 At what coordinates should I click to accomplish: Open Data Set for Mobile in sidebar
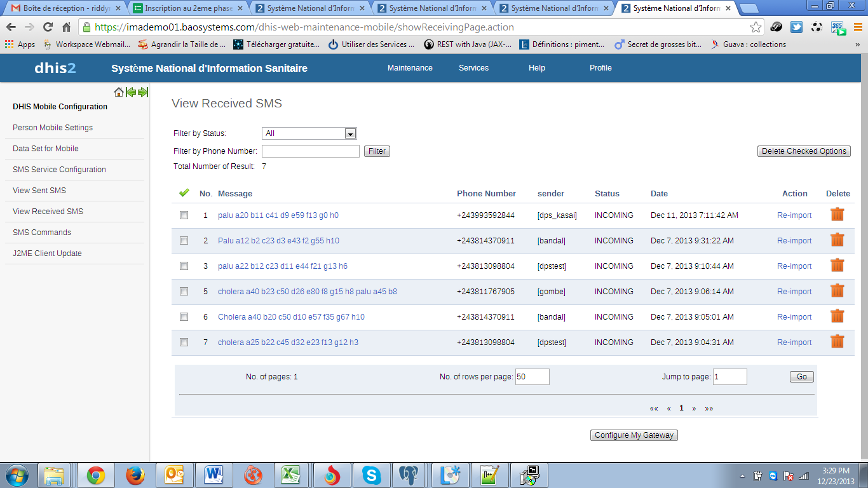(x=46, y=149)
